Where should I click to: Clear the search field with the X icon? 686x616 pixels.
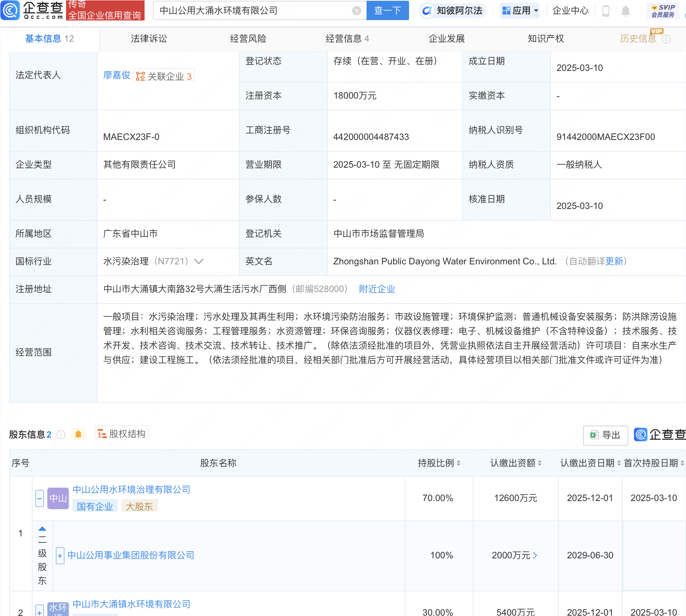coord(356,11)
